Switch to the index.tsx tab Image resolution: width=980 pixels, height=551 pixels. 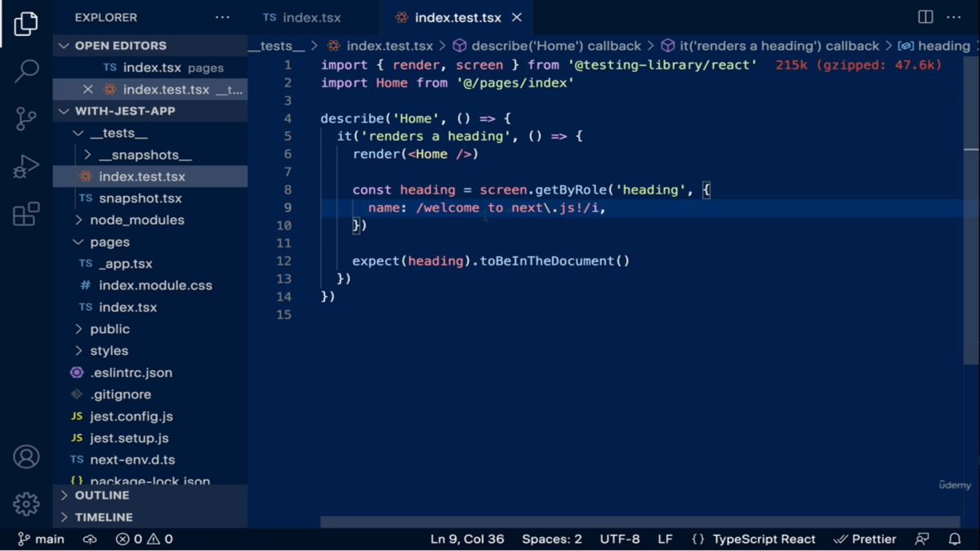click(303, 17)
